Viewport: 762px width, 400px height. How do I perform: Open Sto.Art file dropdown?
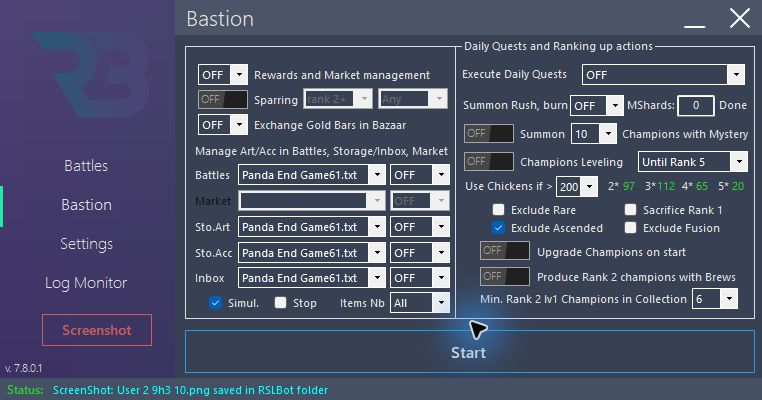tap(312, 227)
